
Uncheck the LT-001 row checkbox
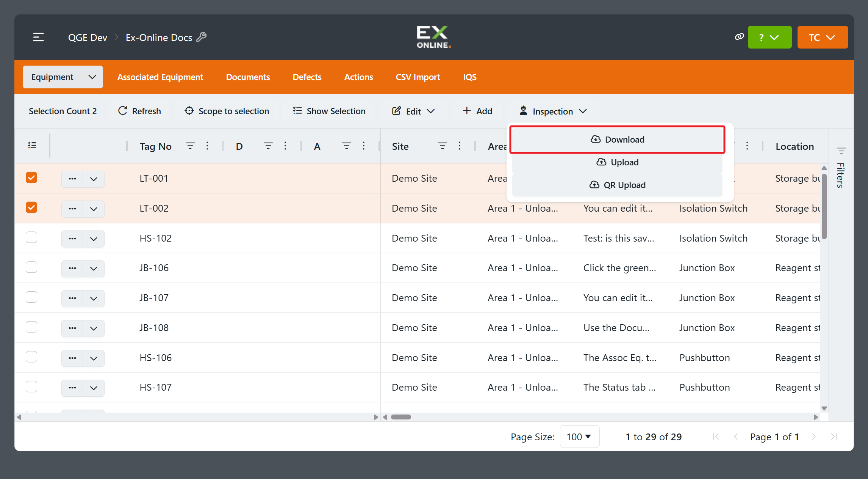tap(31, 177)
